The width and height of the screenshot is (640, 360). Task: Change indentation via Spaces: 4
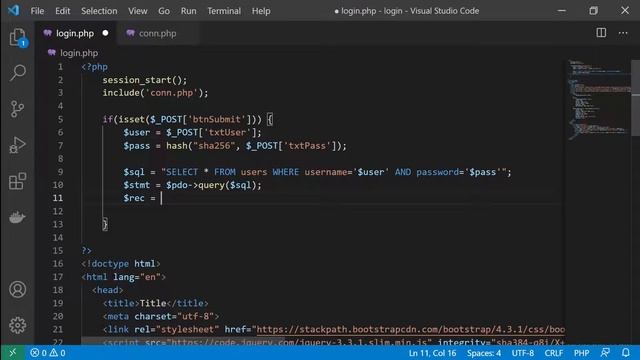[x=484, y=353]
